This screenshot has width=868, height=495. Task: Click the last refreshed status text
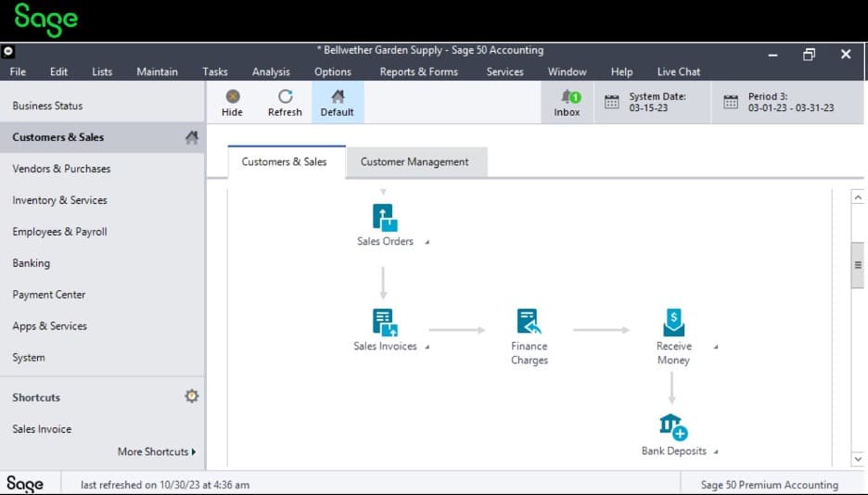pyautogui.click(x=165, y=485)
